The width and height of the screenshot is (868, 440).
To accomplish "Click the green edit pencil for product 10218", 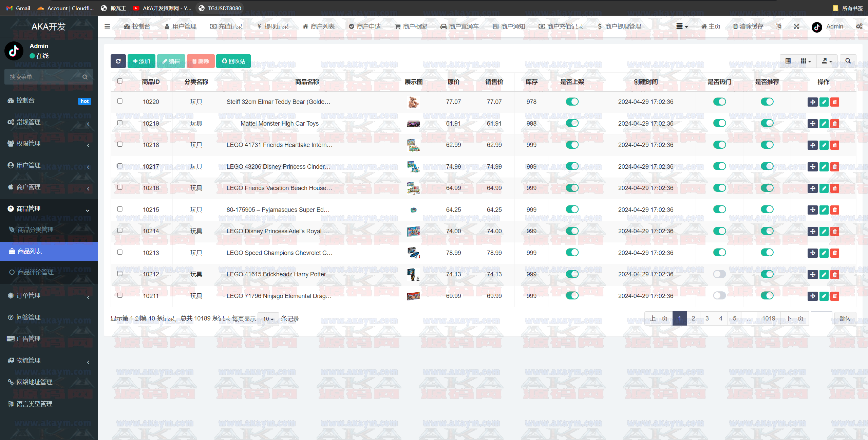I will click(824, 145).
